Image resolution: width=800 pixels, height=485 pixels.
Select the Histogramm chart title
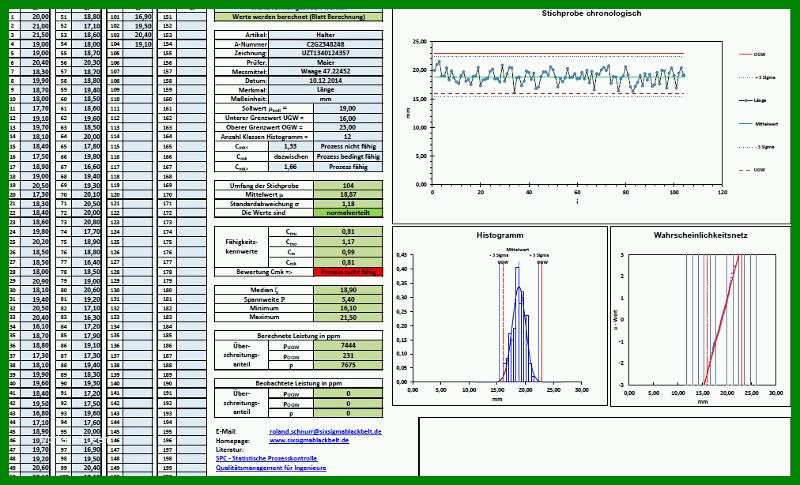(499, 235)
